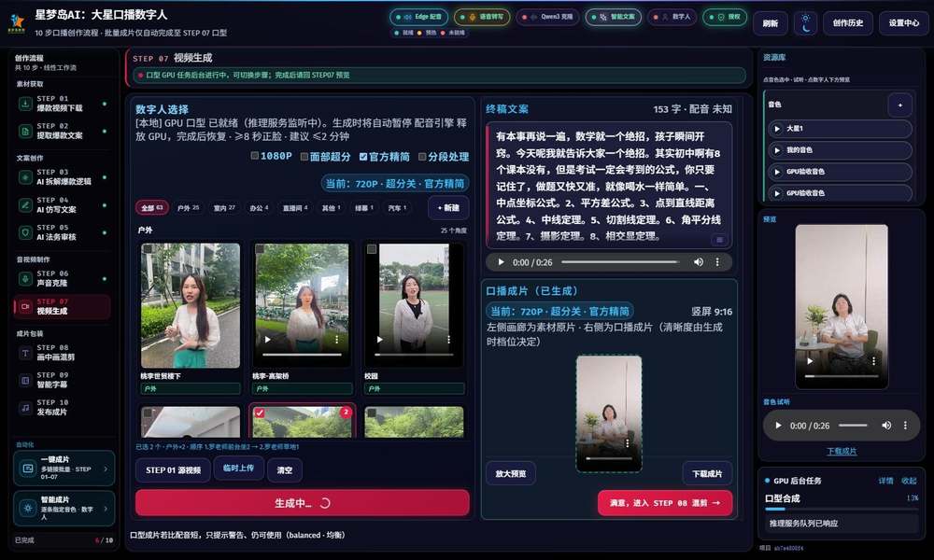
Task: Filter avatars by the 直播间 tab
Action: (x=295, y=208)
